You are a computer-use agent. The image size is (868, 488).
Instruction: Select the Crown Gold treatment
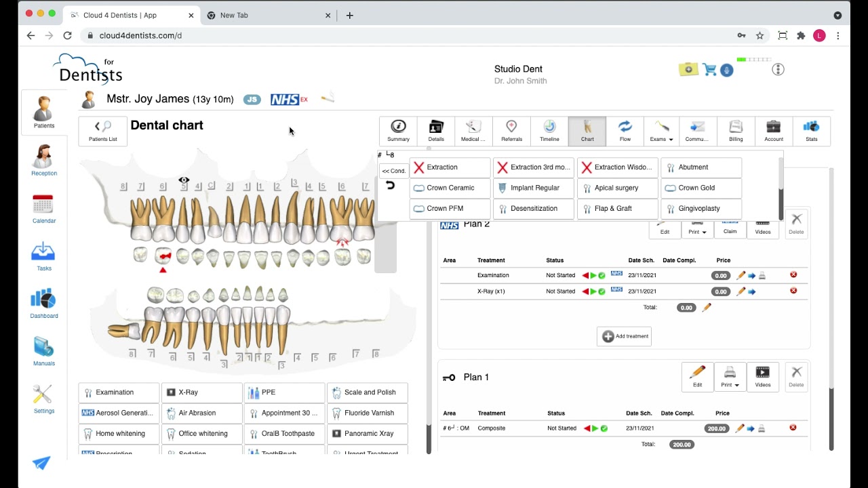tap(701, 188)
